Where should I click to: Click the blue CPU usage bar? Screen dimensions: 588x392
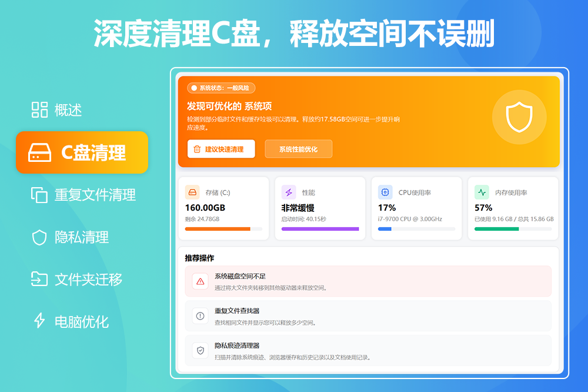[417, 229]
